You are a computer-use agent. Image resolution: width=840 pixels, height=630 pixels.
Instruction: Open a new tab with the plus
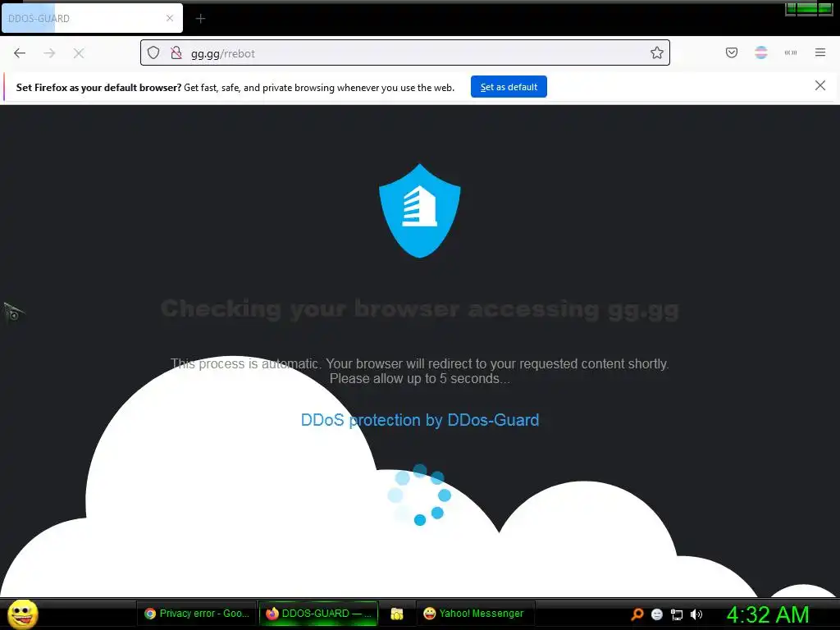(x=200, y=19)
